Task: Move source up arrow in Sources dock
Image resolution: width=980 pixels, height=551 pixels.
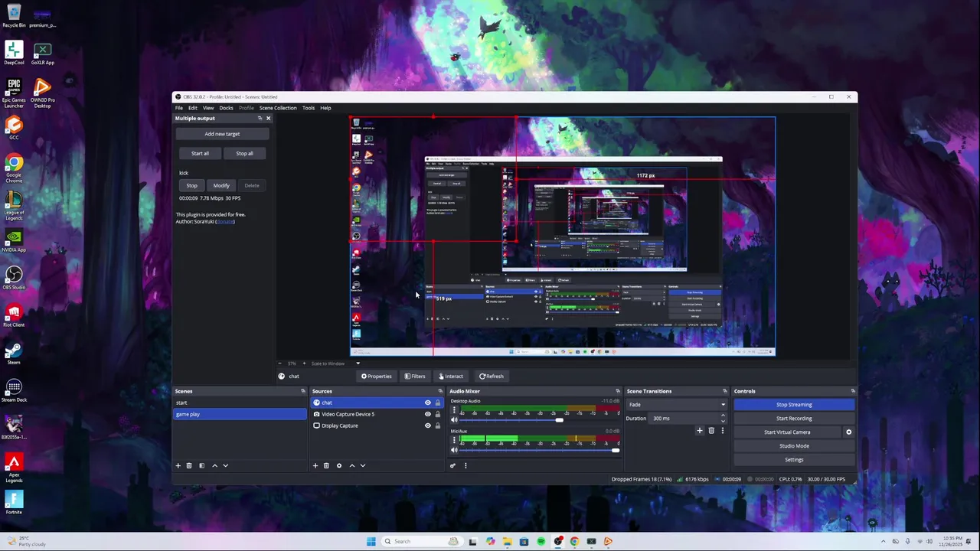Action: click(352, 465)
